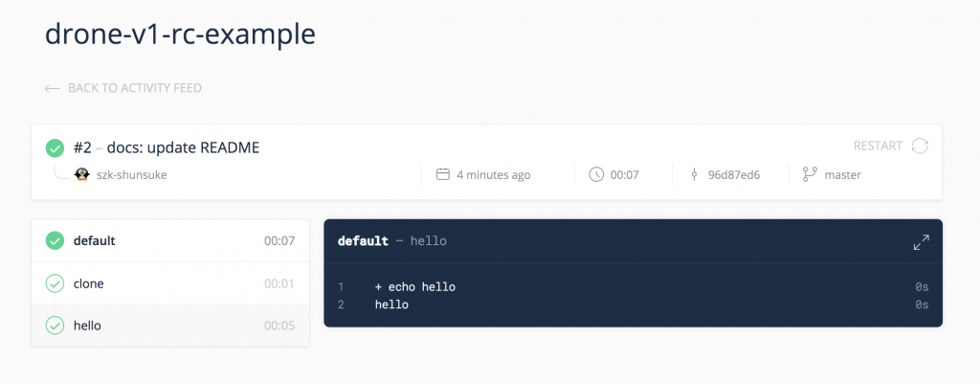Click the clone step checkmark icon
980x384 pixels.
(x=56, y=283)
